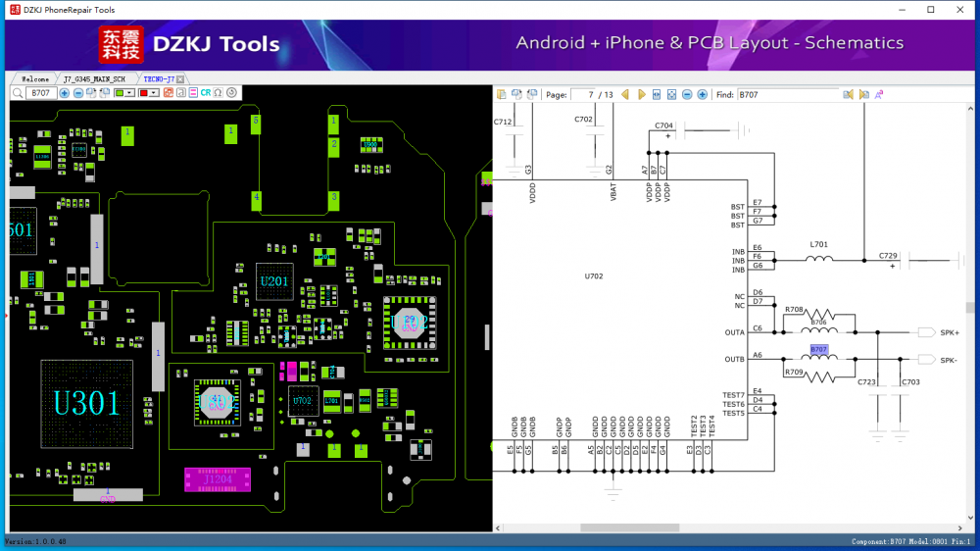This screenshot has height=551, width=980.
Task: Click the U702 label in schematic
Action: pos(594,275)
